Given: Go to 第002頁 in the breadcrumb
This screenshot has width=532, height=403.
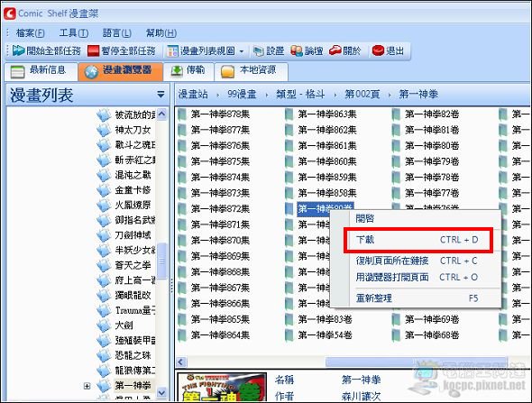Looking at the screenshot, I should pos(362,95).
